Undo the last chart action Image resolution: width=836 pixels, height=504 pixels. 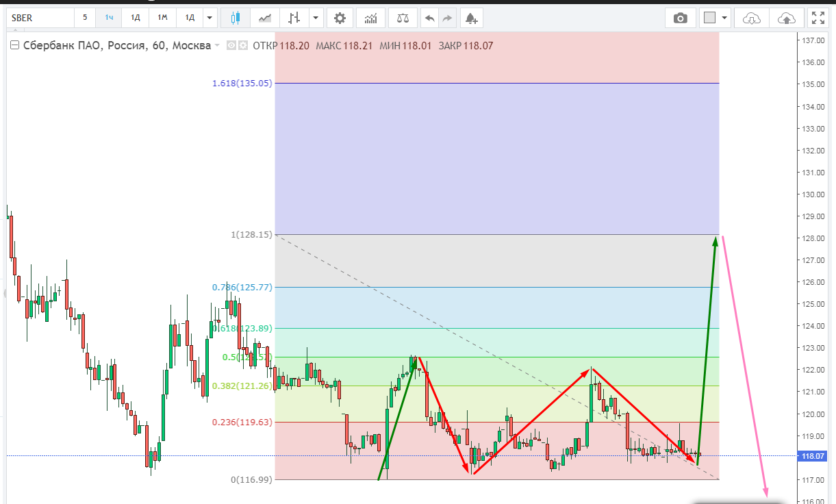[429, 18]
